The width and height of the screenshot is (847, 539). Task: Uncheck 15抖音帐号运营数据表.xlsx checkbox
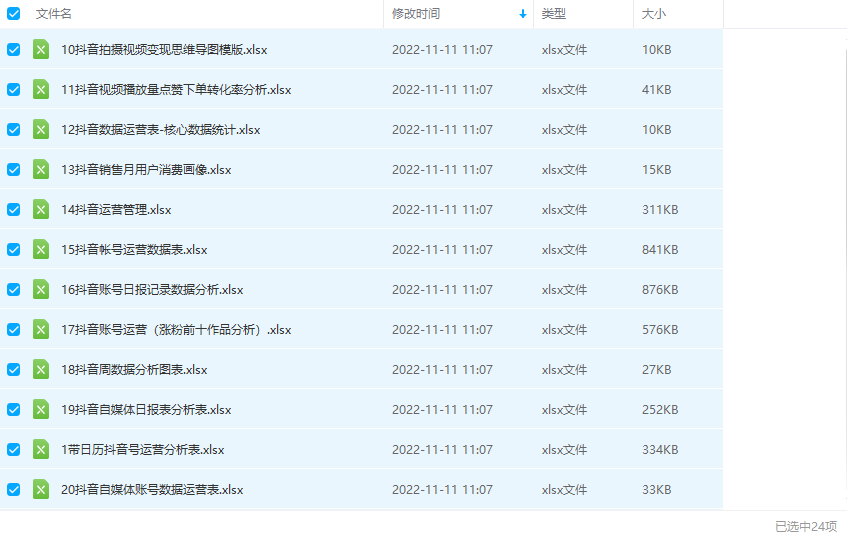[14, 250]
